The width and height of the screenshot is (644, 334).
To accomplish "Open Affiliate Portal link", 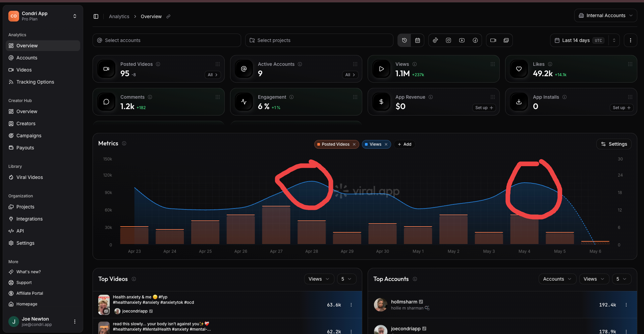I will [x=30, y=293].
